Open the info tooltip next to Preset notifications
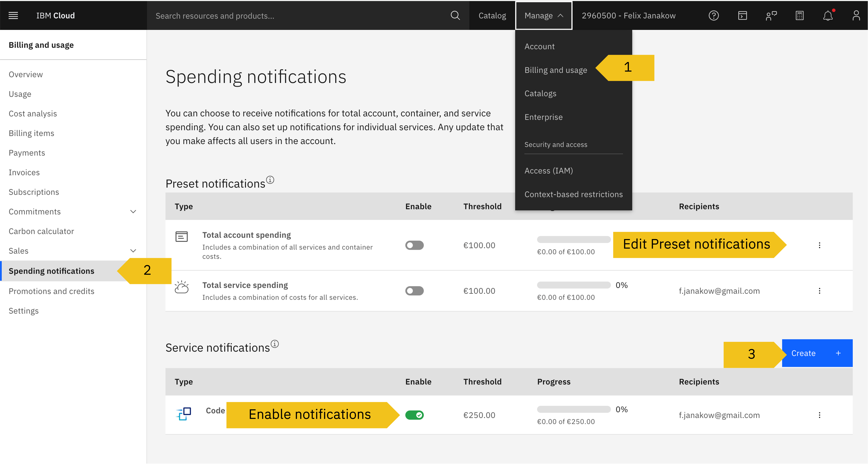The height and width of the screenshot is (464, 868). coord(270,180)
